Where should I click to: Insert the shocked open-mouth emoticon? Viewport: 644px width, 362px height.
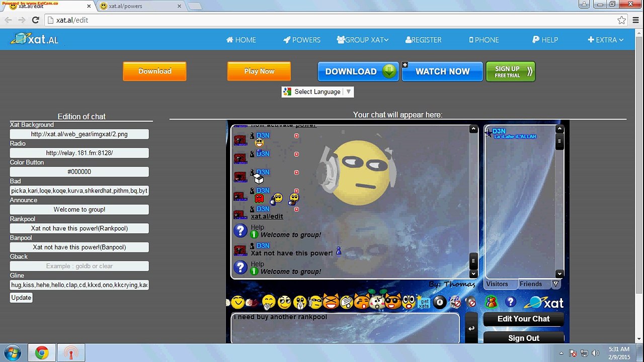coord(409,302)
